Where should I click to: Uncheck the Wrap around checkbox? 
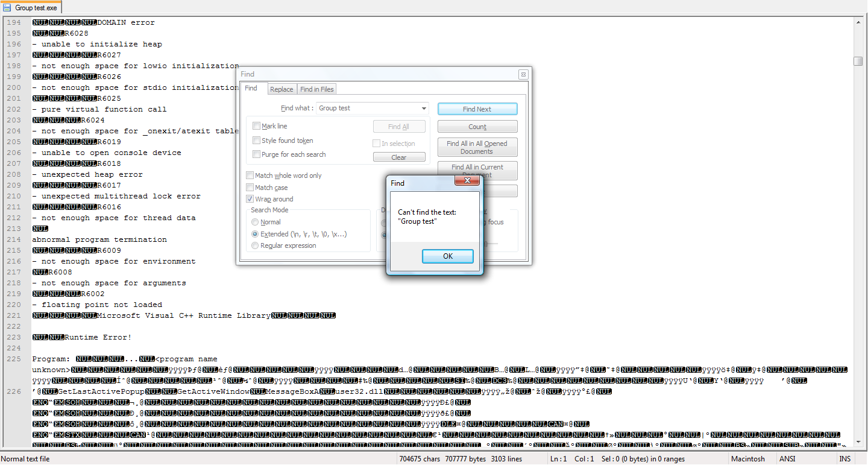pos(250,199)
